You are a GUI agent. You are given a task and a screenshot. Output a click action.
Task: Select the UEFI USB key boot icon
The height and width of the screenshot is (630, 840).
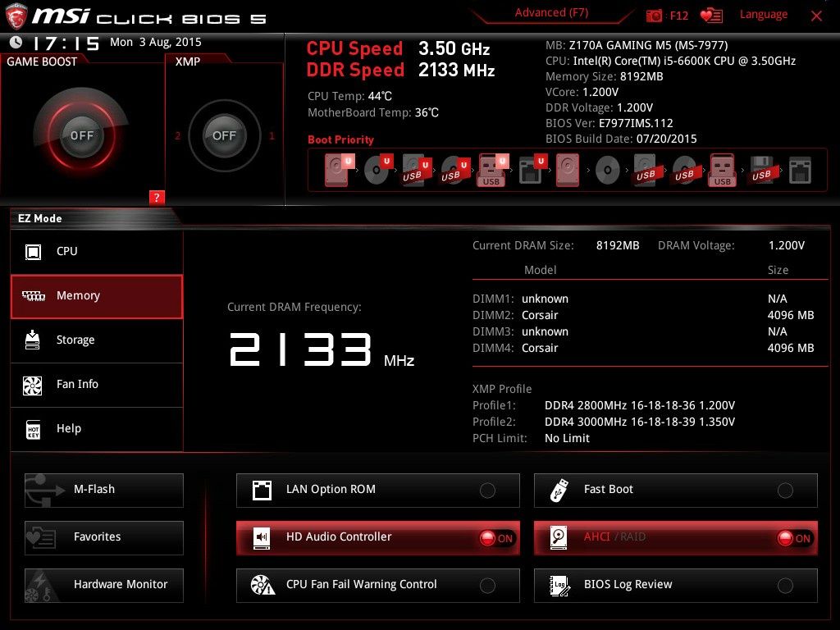click(493, 170)
